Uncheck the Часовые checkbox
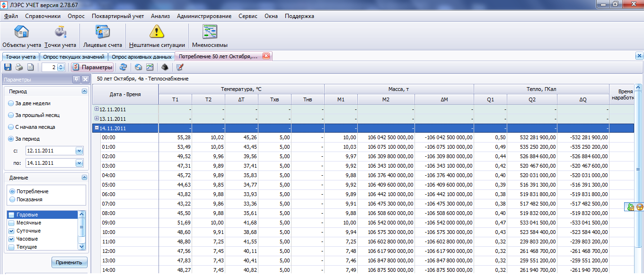The height and width of the screenshot is (278, 644). coord(11,239)
